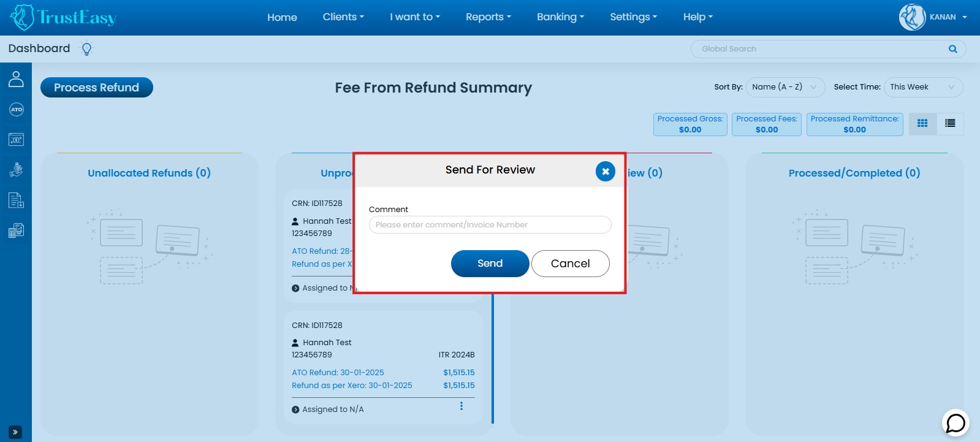Open Sort By Name (A - Z) dropdown
This screenshot has height=442, width=980.
coord(784,87)
